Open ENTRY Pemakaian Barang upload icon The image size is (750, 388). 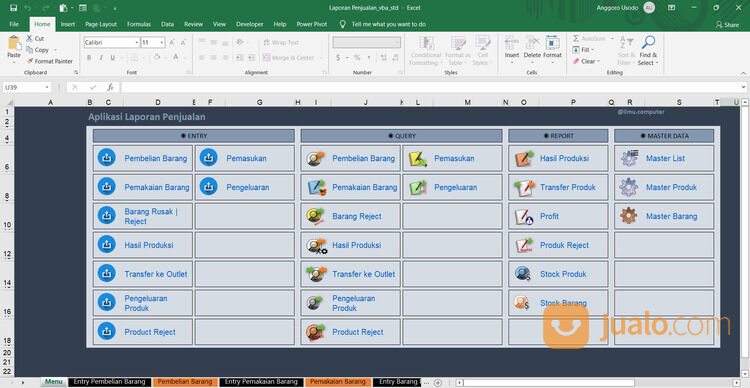[x=107, y=187]
